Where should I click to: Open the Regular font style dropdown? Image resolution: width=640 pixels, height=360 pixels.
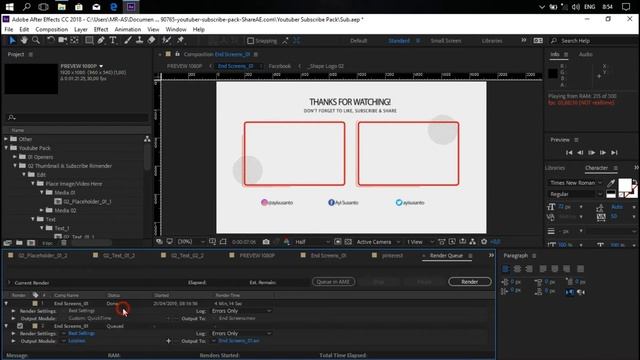coord(575,194)
